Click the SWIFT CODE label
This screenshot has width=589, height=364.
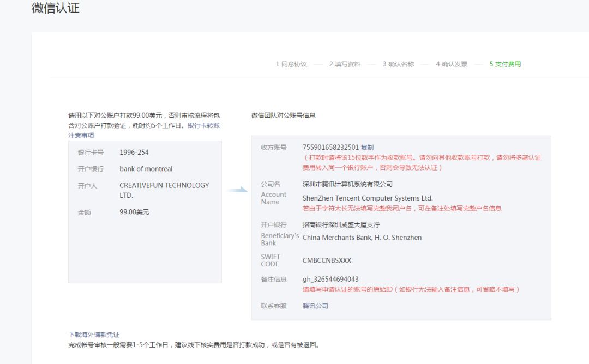[271, 260]
